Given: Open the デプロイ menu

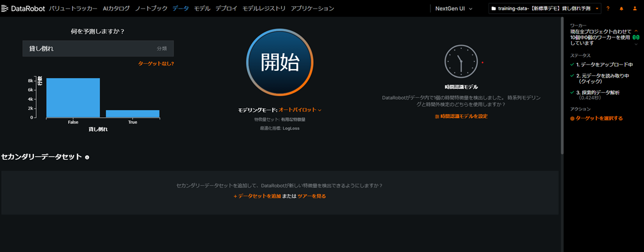Looking at the screenshot, I should [226, 8].
